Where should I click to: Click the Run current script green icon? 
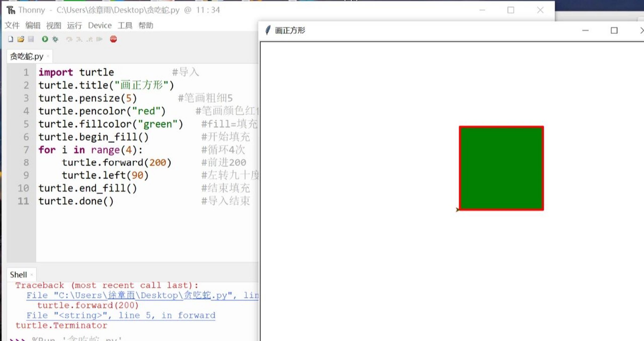(x=45, y=39)
